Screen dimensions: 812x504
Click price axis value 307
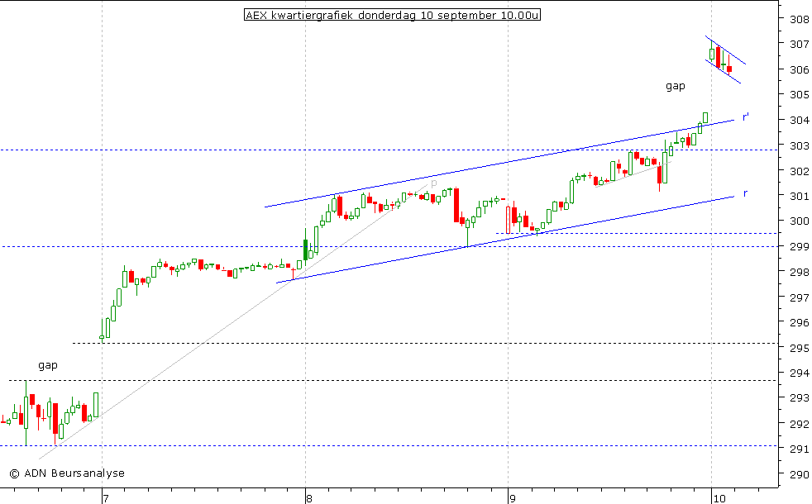point(800,45)
